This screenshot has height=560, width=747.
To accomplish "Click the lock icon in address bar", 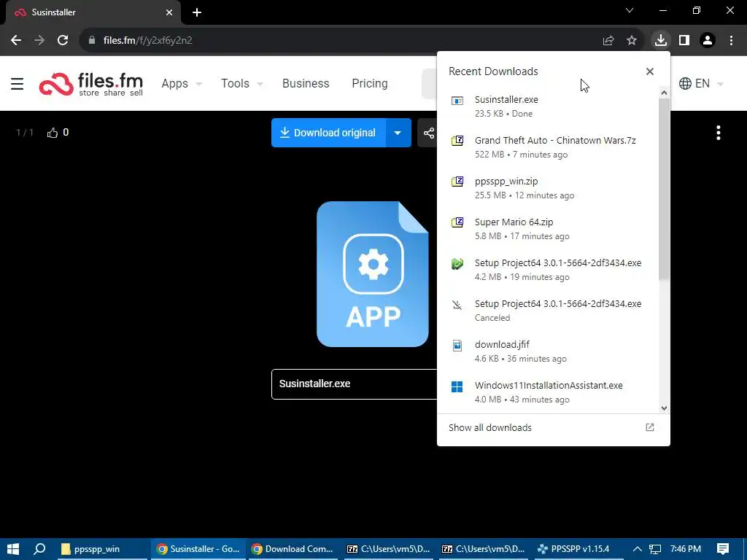I will pos(92,41).
